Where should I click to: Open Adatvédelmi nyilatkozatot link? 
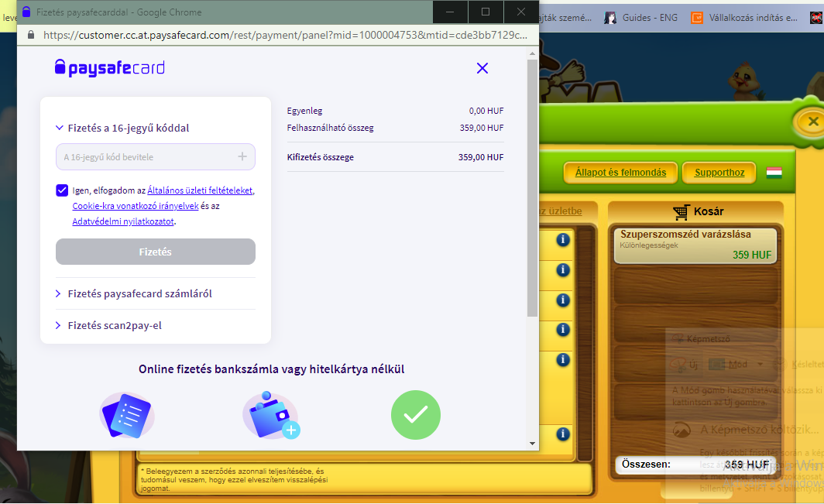(x=123, y=221)
